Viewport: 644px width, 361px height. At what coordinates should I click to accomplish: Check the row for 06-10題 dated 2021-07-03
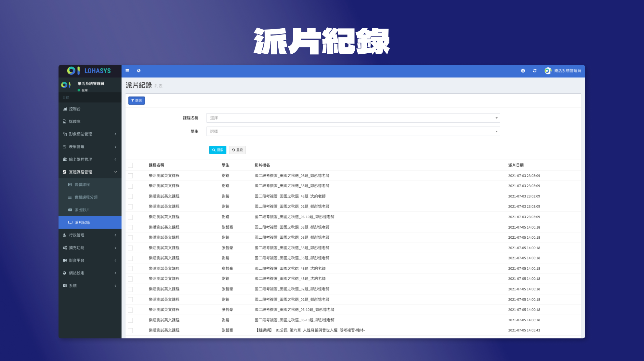[x=130, y=217]
